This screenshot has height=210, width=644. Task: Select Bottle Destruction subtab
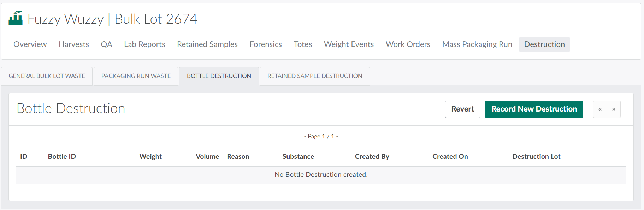tap(219, 76)
